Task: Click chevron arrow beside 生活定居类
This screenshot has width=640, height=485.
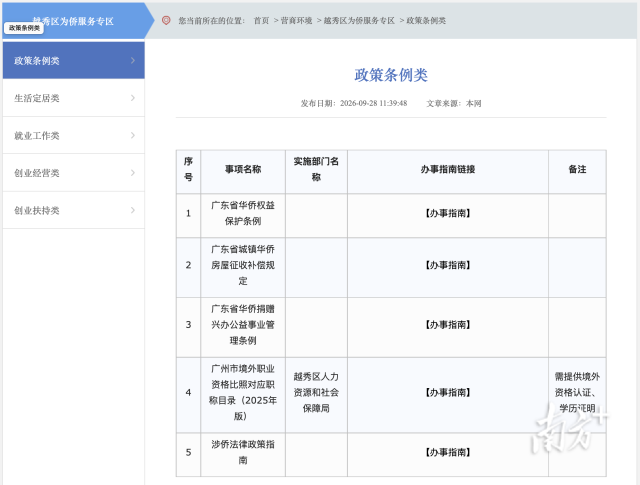Action: click(x=133, y=98)
